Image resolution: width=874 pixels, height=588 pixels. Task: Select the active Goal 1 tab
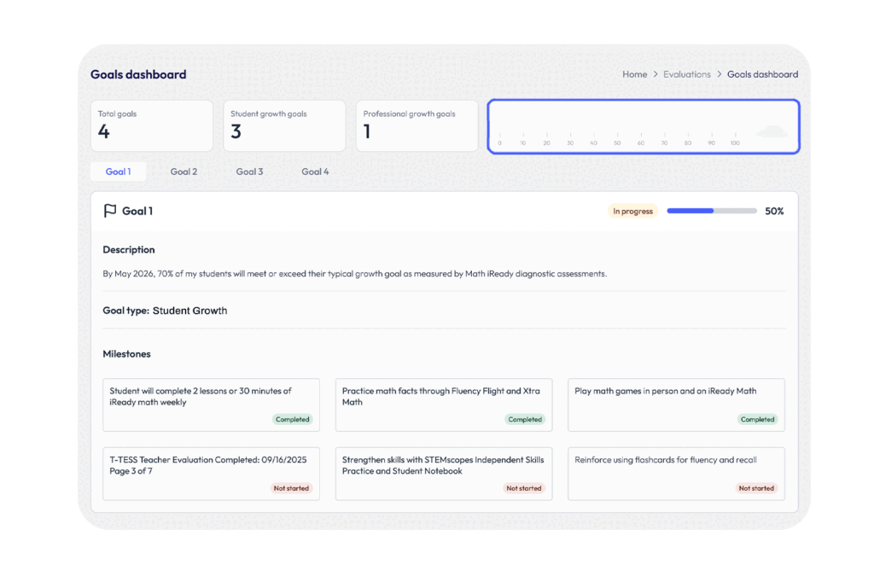(118, 172)
